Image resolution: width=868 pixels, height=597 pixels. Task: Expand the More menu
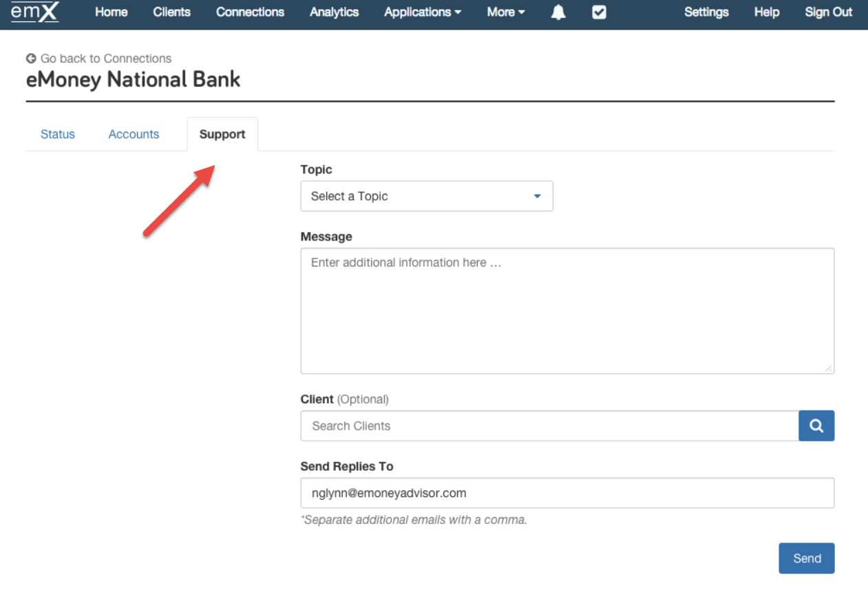(506, 12)
